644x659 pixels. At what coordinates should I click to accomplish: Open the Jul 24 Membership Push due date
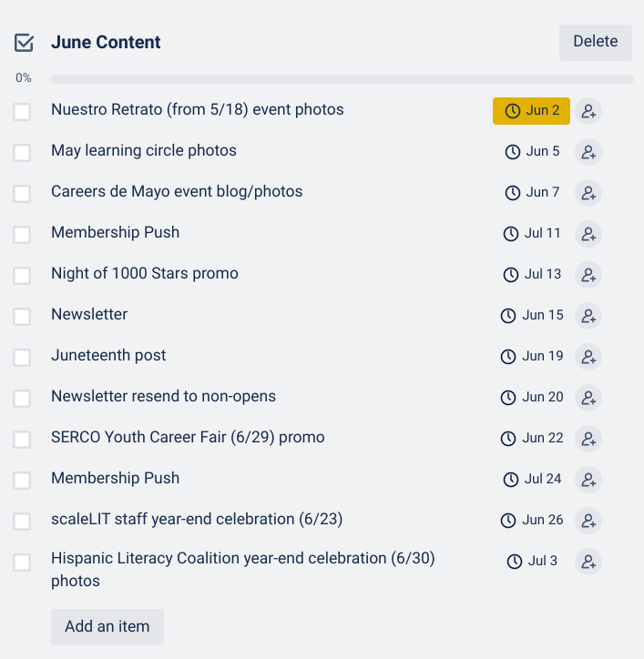click(533, 480)
